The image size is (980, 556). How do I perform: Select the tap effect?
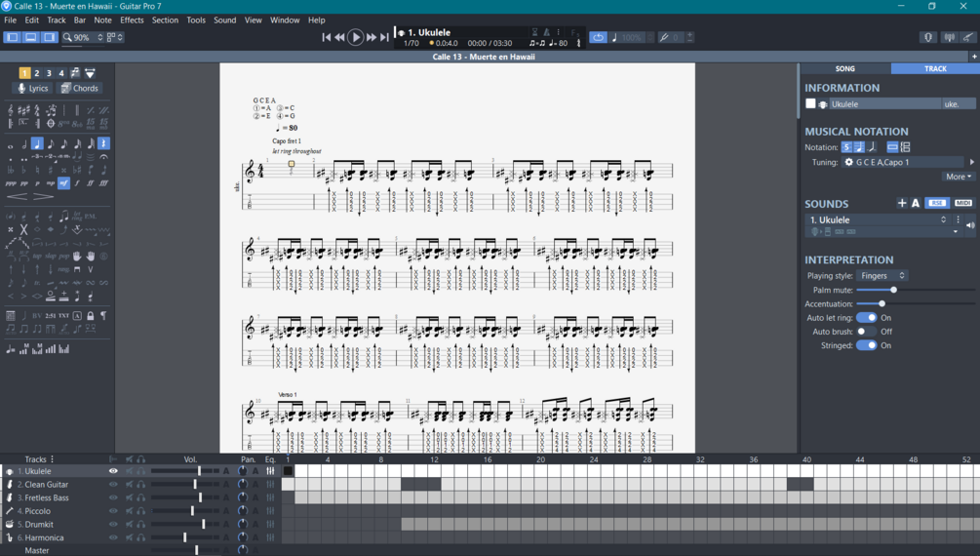(37, 256)
